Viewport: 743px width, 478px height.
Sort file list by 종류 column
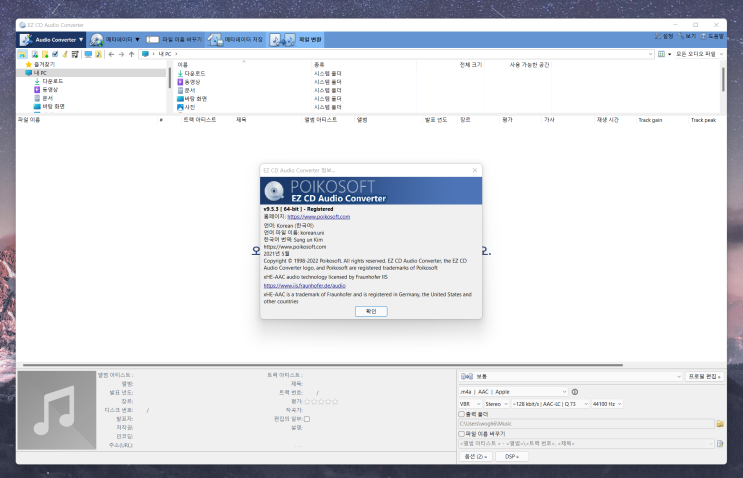point(319,64)
